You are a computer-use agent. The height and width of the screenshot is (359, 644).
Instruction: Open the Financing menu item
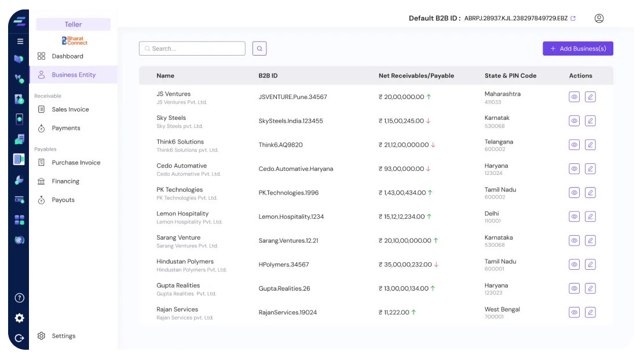(x=73, y=181)
